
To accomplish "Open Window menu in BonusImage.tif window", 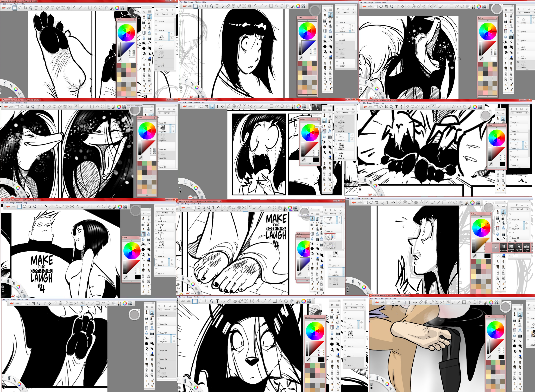I will coord(388,298).
